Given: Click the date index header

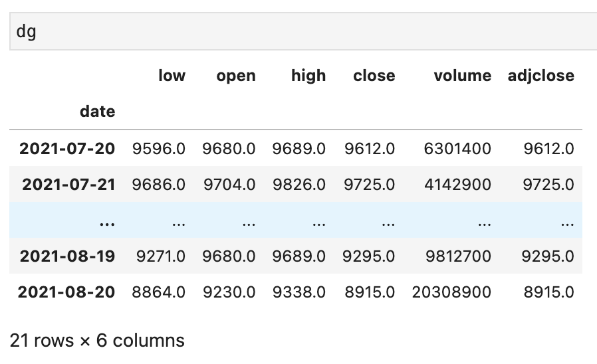Looking at the screenshot, I should (x=97, y=112).
